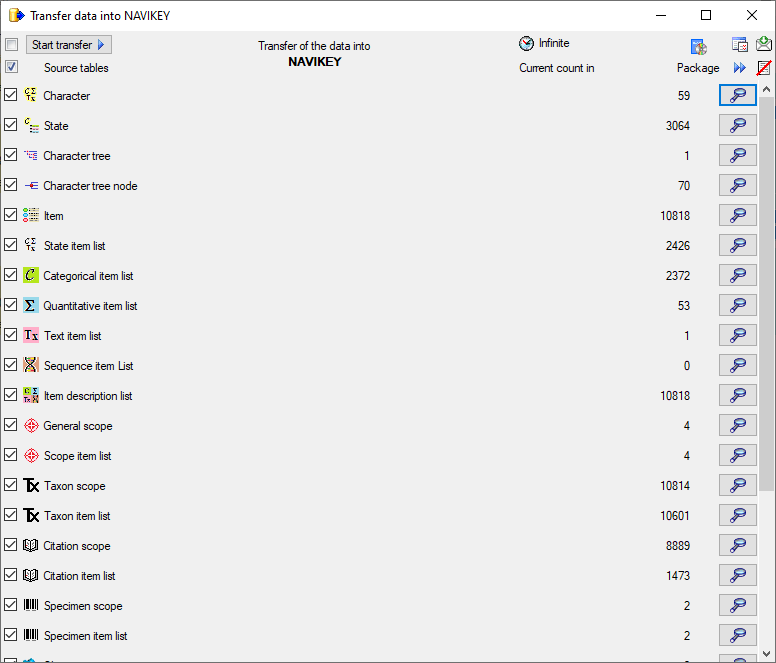Inspect State table with magnifier button
Screen dimensions: 776x663
click(x=737, y=125)
